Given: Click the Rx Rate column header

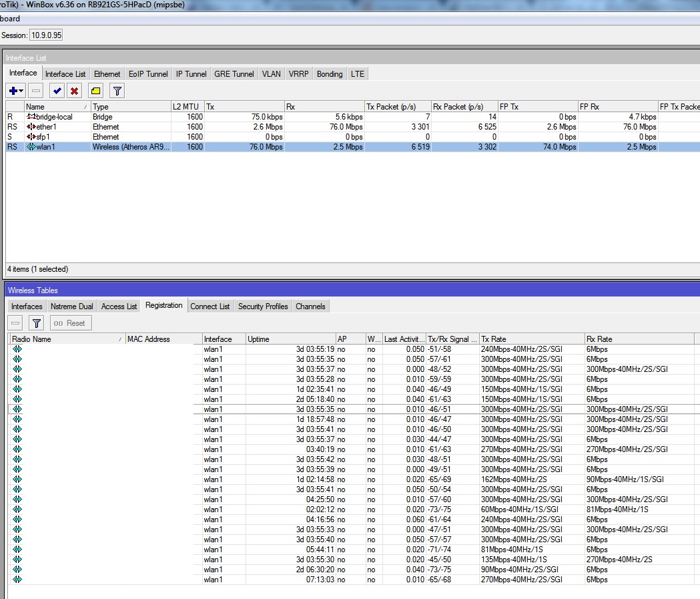Looking at the screenshot, I should click(x=639, y=339).
